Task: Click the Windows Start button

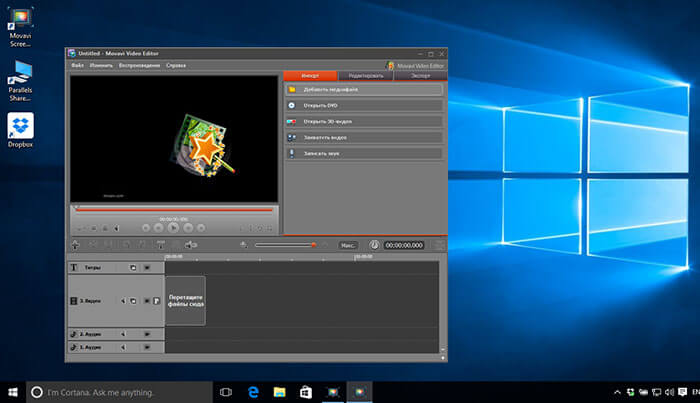Action: point(13,392)
